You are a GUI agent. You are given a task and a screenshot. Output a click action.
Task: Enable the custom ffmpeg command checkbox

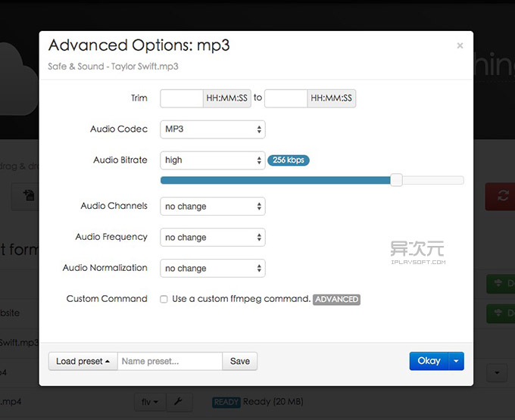tap(164, 299)
